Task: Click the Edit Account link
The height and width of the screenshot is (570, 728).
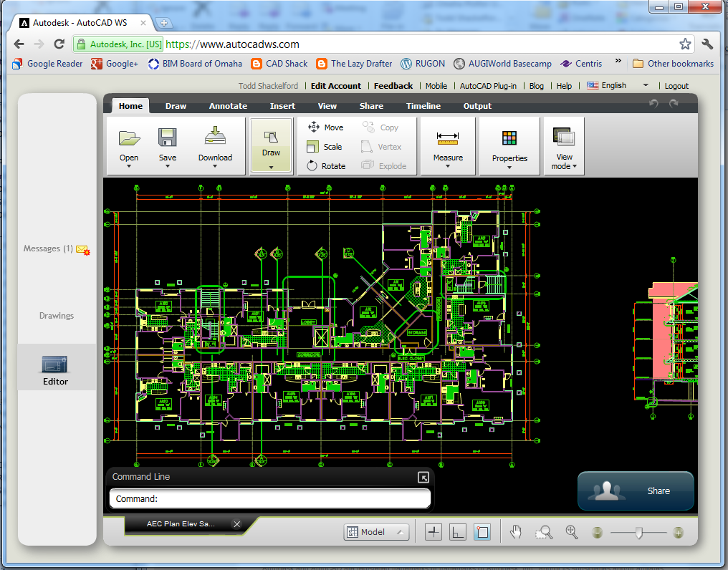Action: [x=335, y=86]
